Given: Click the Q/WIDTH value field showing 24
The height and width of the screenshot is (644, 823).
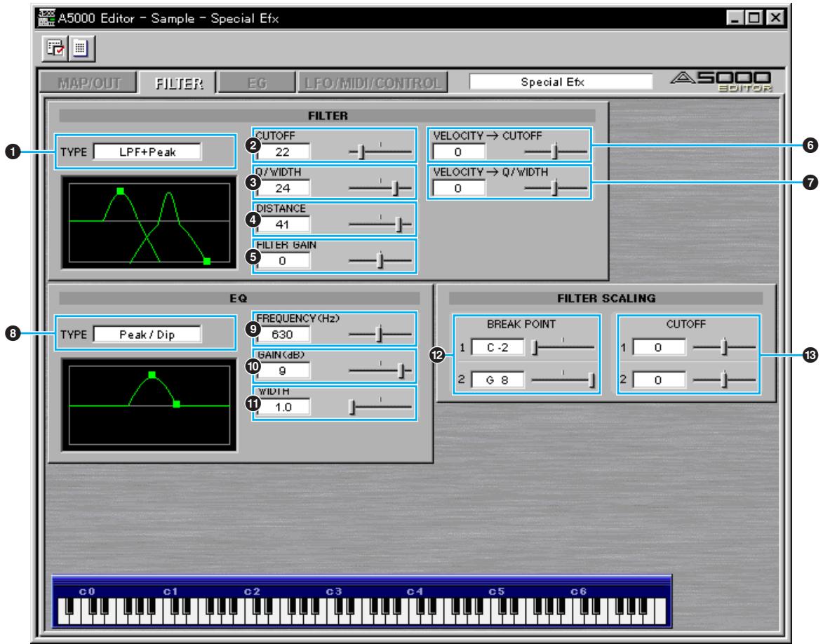Looking at the screenshot, I should [x=283, y=188].
